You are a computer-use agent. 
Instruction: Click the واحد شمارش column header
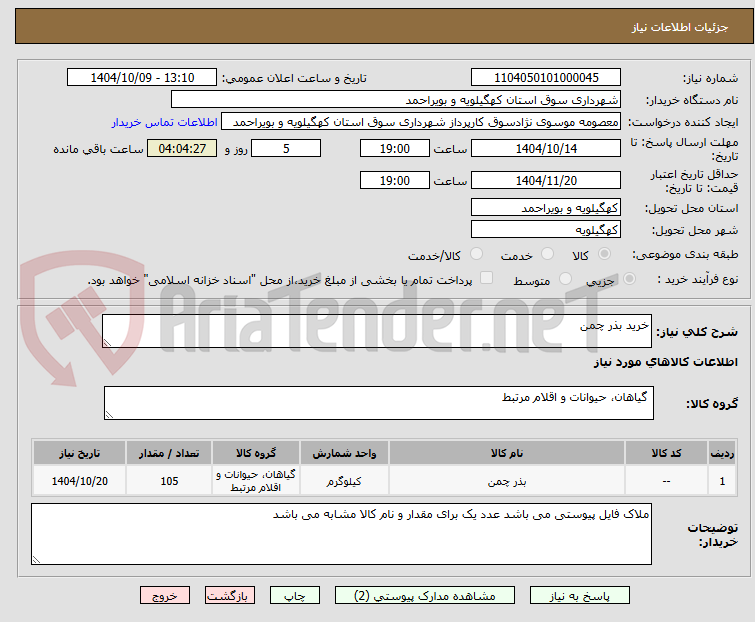click(x=344, y=453)
